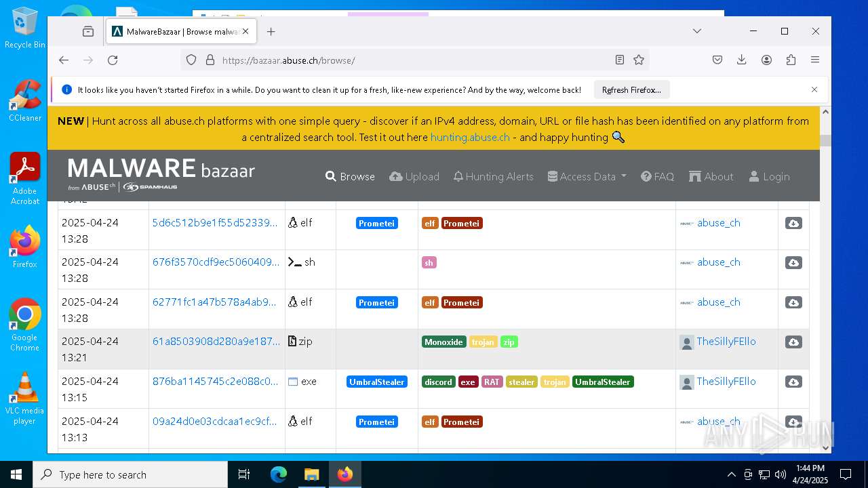Open the FAQ nav item
Image resolution: width=868 pixels, height=488 pixels.
(x=657, y=176)
